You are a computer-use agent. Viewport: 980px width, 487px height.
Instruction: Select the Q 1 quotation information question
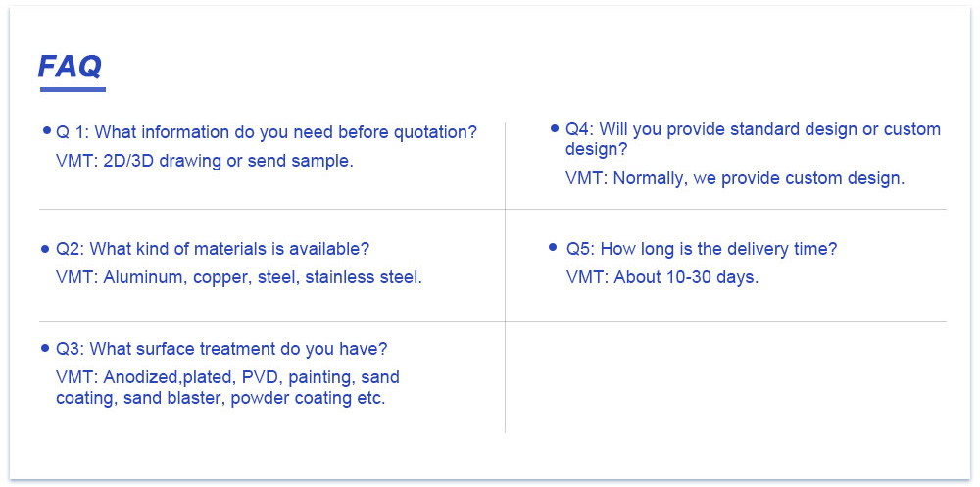267,132
